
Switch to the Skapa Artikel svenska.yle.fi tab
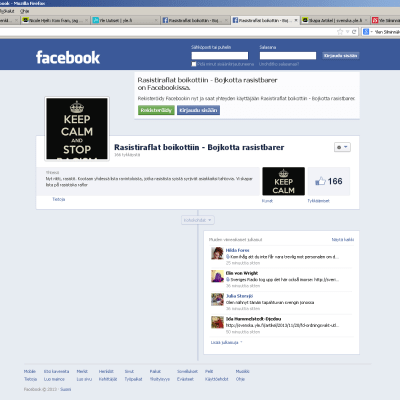point(335,20)
